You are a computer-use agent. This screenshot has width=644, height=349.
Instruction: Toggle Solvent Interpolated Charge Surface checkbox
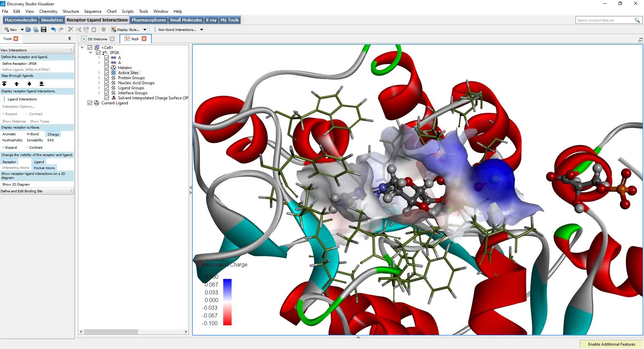point(106,98)
